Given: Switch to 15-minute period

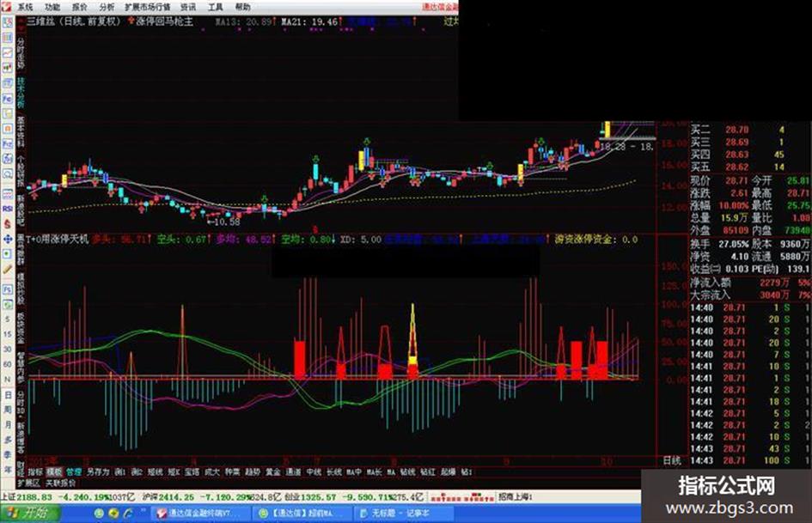Looking at the screenshot, I should (x=7, y=334).
